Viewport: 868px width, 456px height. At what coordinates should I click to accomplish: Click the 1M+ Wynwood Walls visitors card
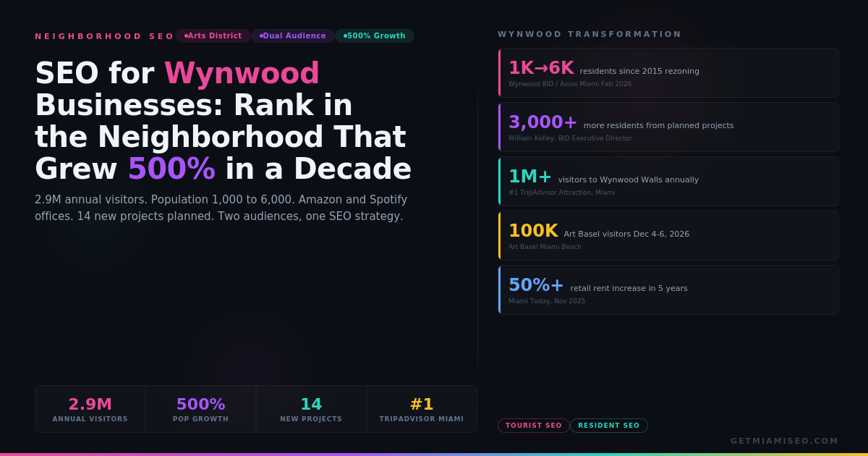(x=668, y=182)
